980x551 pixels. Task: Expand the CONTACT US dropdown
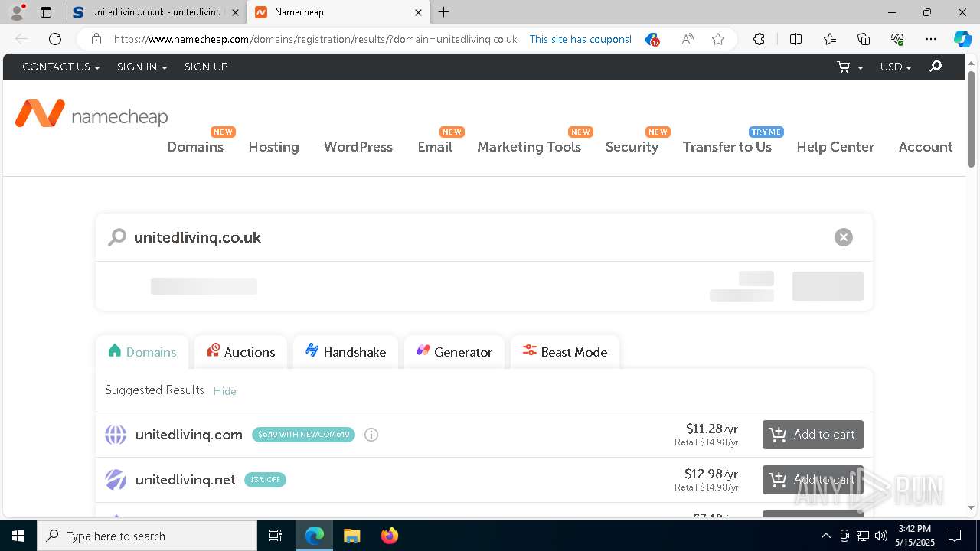click(61, 67)
